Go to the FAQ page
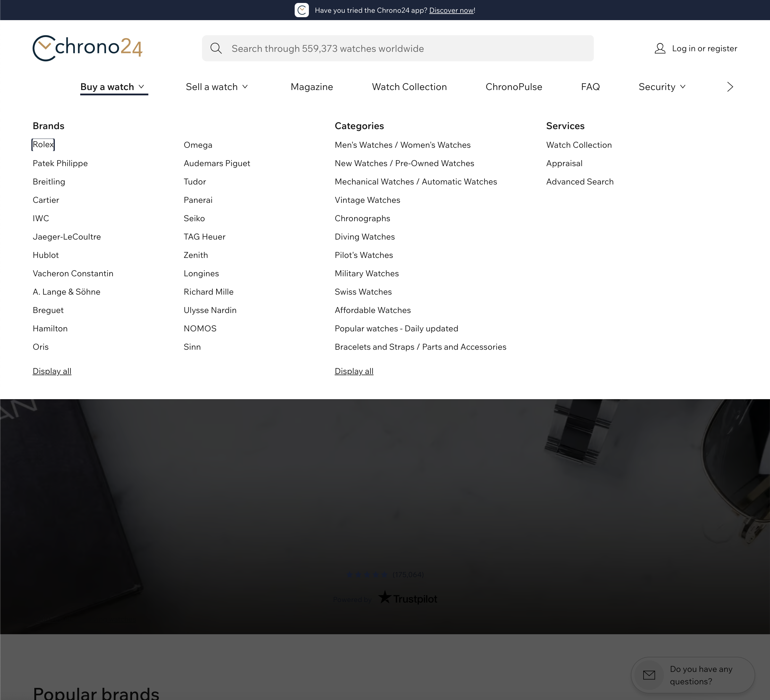This screenshot has width=770, height=700. pos(590,87)
